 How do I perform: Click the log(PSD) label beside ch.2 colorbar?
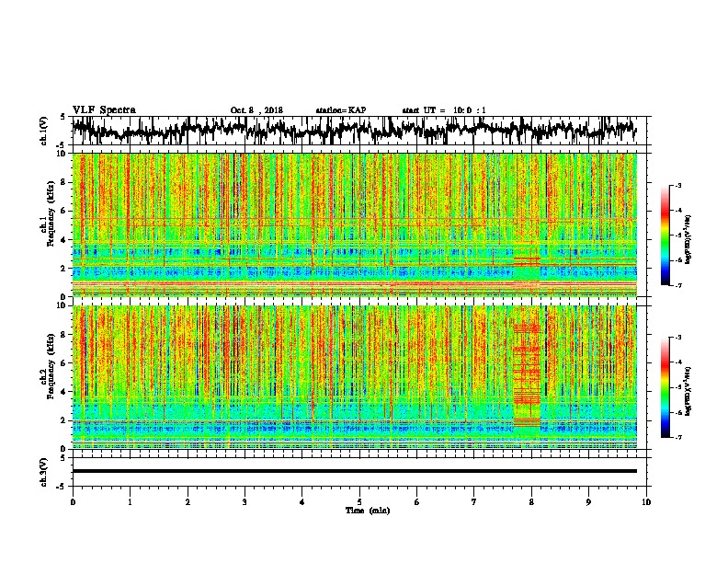click(688, 391)
